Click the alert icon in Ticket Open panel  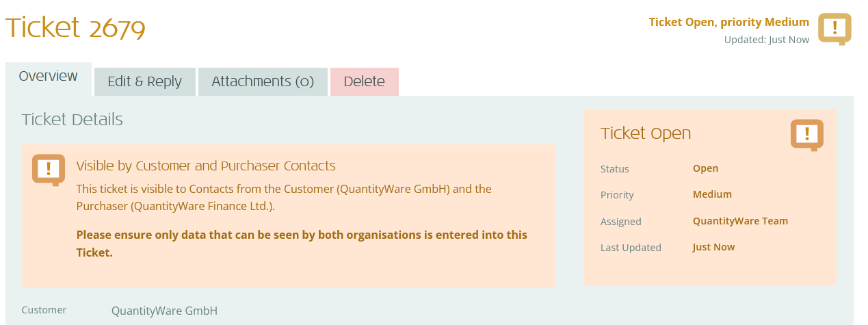click(806, 134)
